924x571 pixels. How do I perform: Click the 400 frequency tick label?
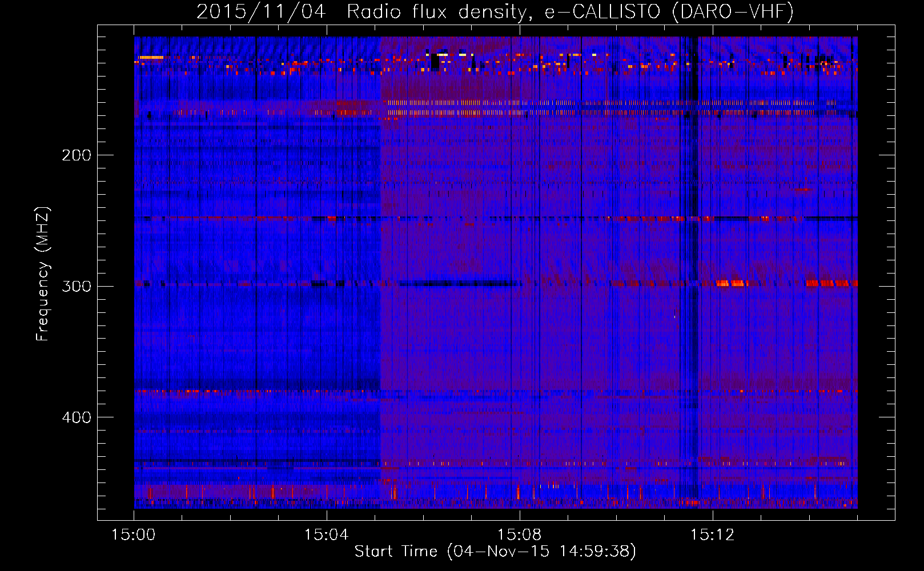[77, 417]
